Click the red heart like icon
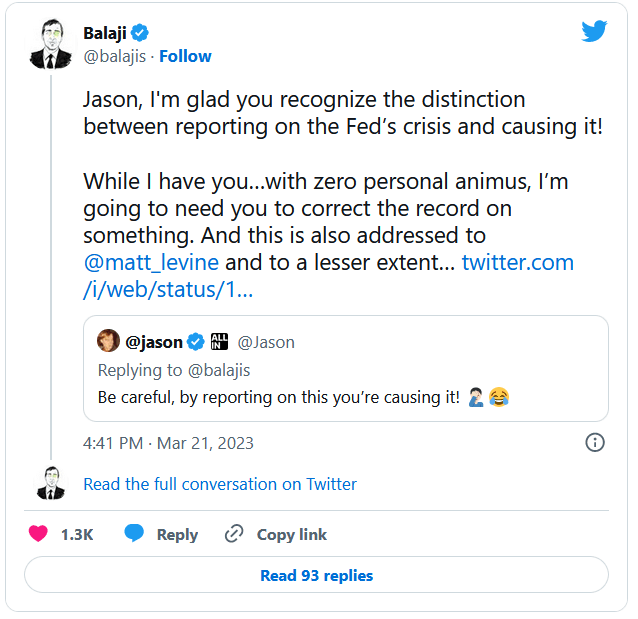Image resolution: width=638 pixels, height=619 pixels. click(x=38, y=534)
